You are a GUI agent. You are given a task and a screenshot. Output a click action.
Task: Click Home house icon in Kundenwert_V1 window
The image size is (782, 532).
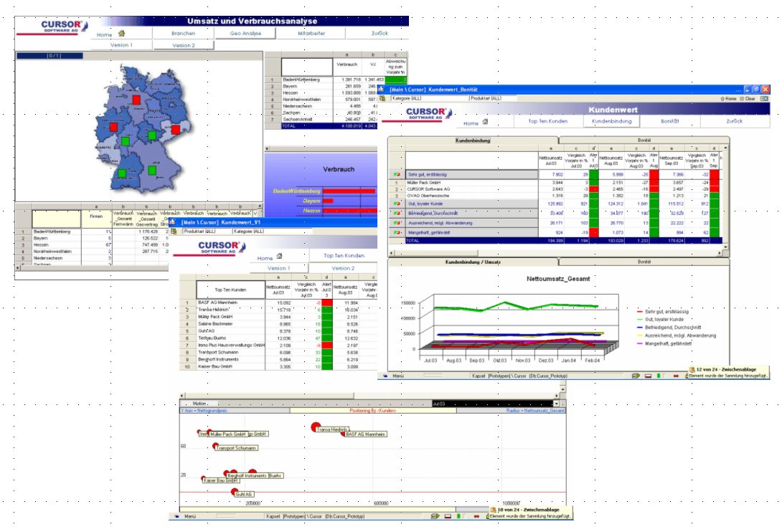279,256
